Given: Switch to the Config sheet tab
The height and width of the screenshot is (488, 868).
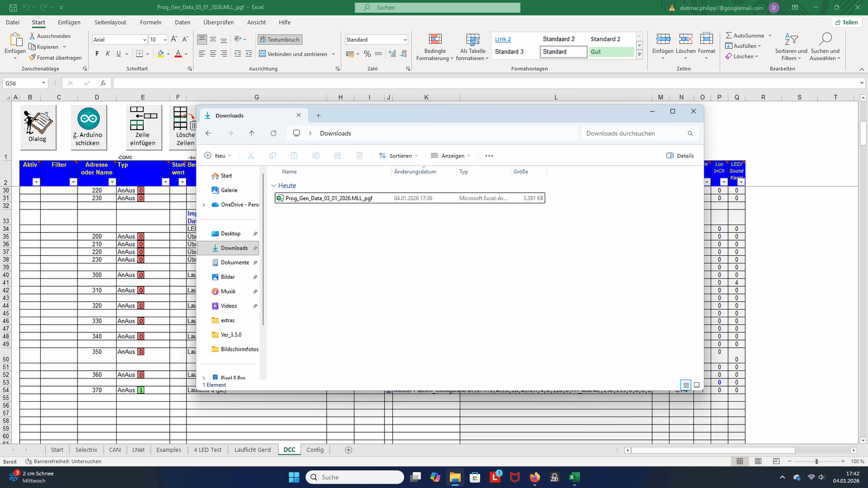Looking at the screenshot, I should [x=315, y=450].
